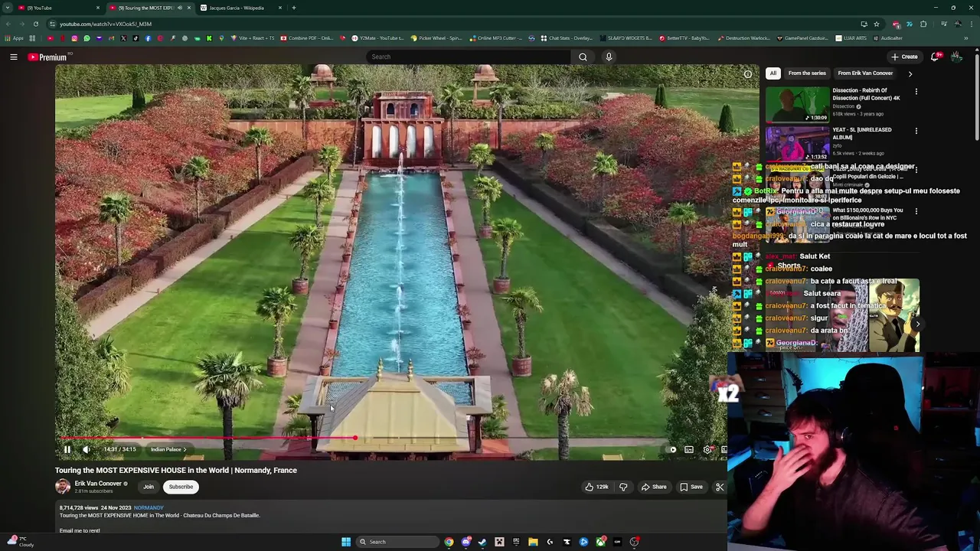The height and width of the screenshot is (551, 980).
Task: Open options for YEAT 5L video
Action: tap(916, 131)
